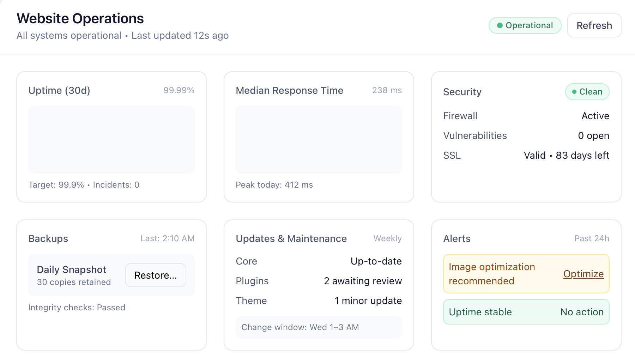Click the Daily Snapshot backup entry
Screen dimensions: 635x364
click(x=74, y=275)
